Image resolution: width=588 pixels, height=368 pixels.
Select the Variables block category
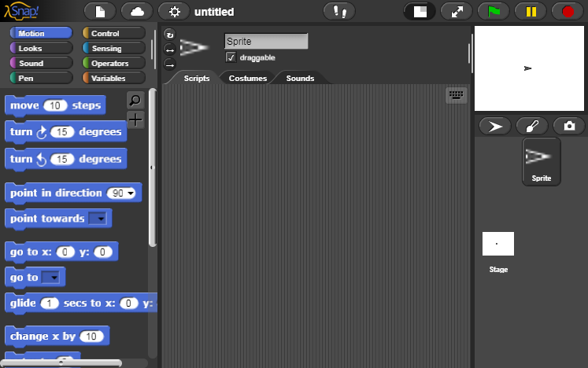tap(113, 78)
